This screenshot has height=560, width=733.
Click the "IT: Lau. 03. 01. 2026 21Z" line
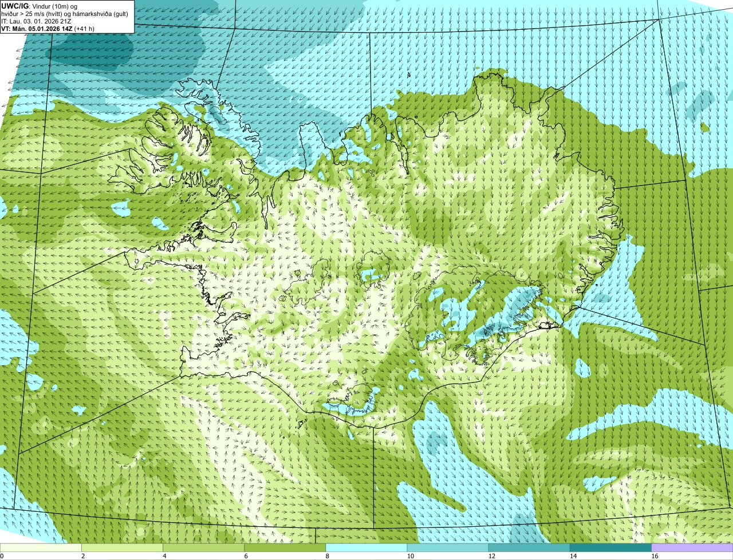click(36, 21)
